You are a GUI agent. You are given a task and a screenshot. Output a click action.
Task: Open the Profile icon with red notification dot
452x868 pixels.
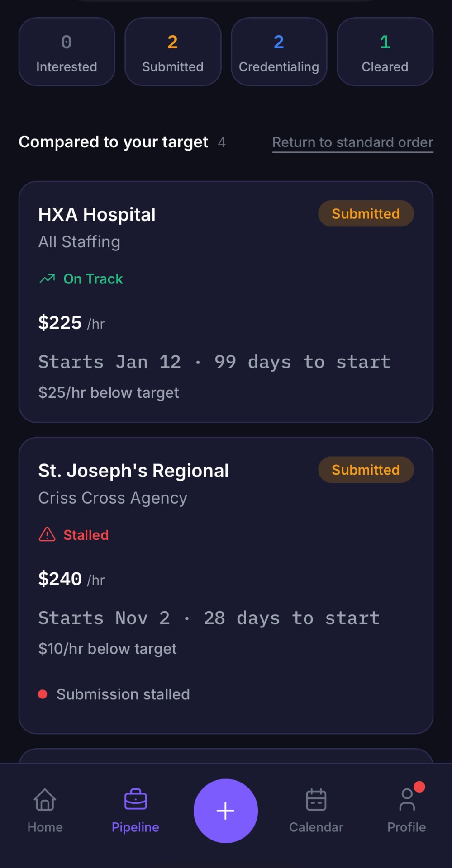[x=407, y=799]
